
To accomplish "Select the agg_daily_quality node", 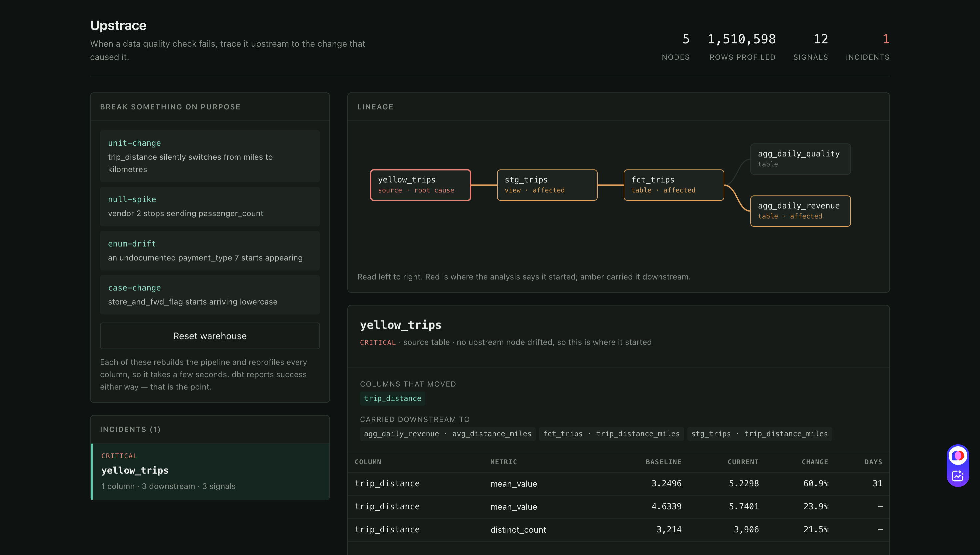I will [801, 159].
